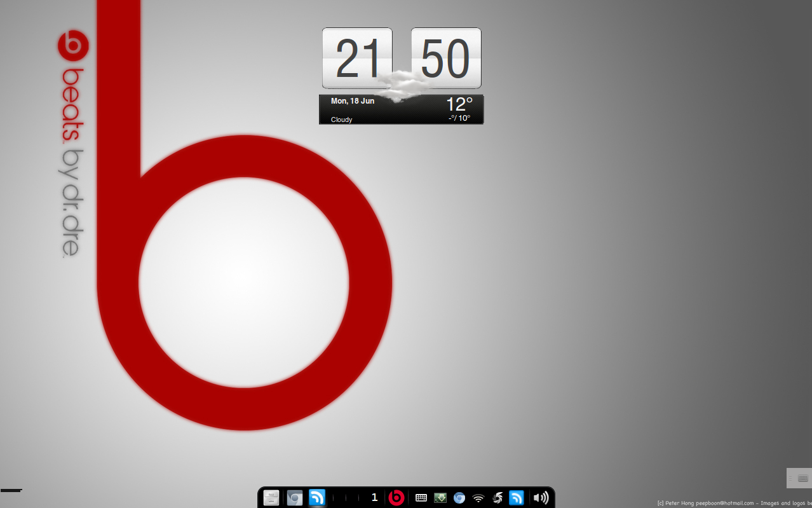
Task: Click the 12° temperature reading
Action: tap(459, 104)
